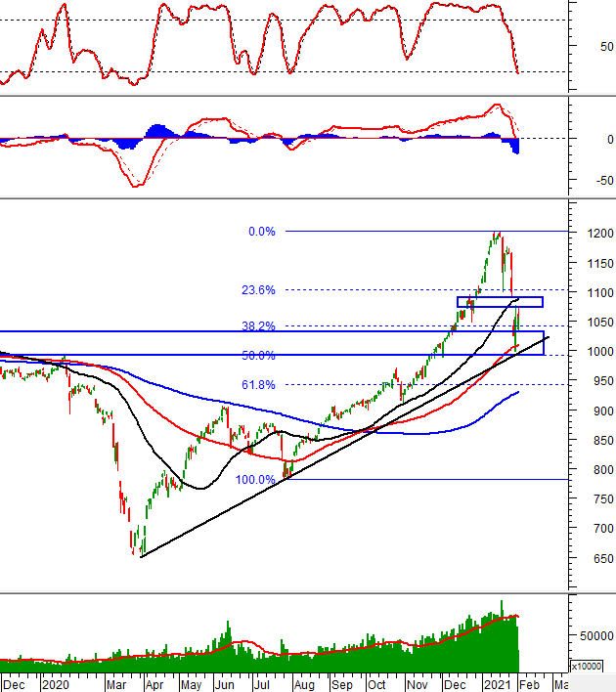616x692 pixels.
Task: Select the Jun month label on time axis
Action: click(x=224, y=685)
